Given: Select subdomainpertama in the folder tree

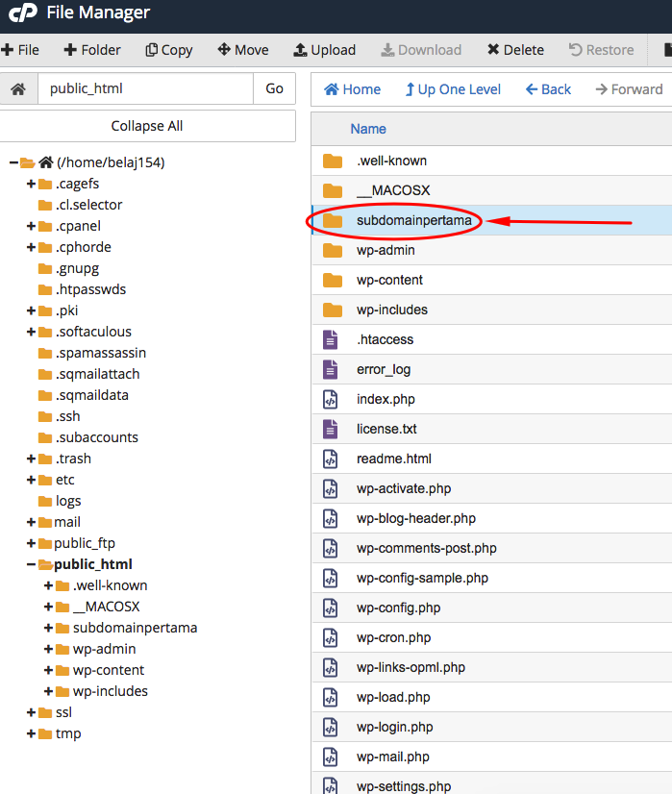Looking at the screenshot, I should click(x=136, y=628).
